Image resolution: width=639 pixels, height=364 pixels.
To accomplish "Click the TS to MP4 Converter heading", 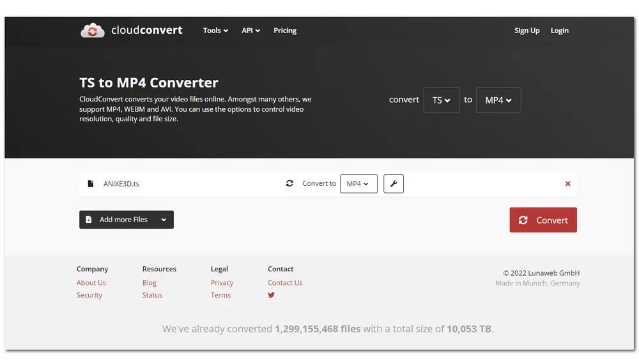I will click(x=149, y=82).
